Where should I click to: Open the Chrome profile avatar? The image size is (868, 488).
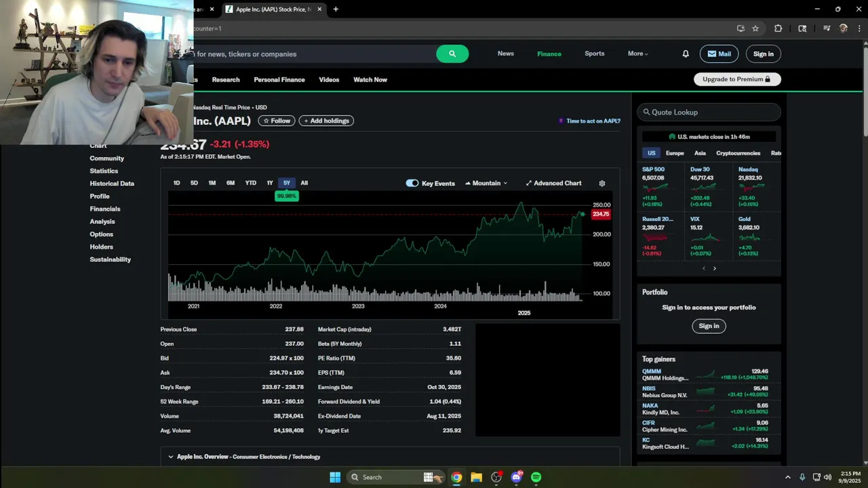[x=844, y=28]
